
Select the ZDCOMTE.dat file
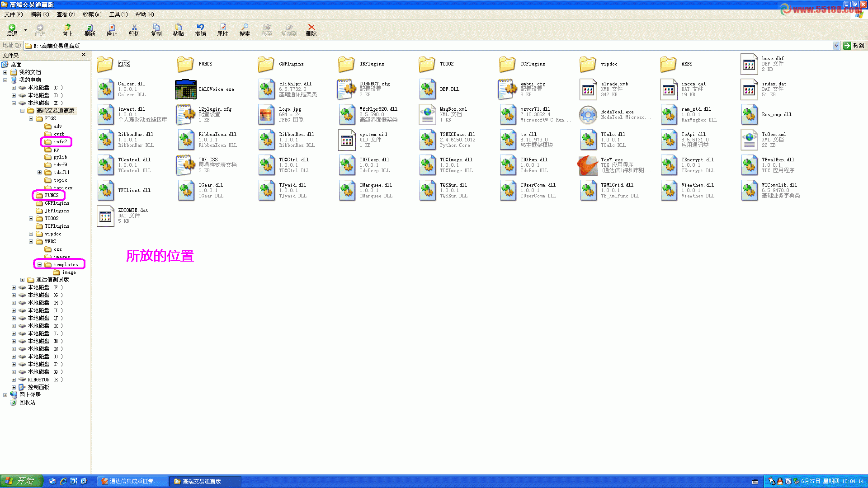(x=105, y=216)
